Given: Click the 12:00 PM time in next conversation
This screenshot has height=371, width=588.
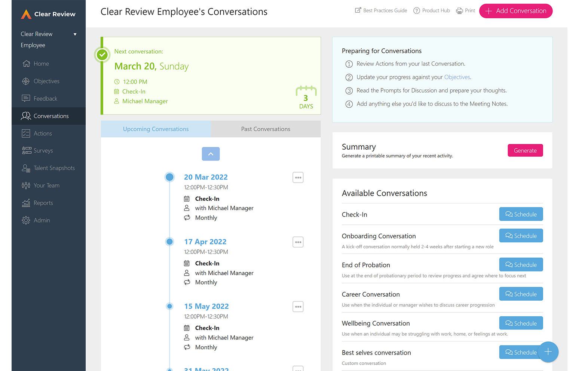Looking at the screenshot, I should (135, 82).
